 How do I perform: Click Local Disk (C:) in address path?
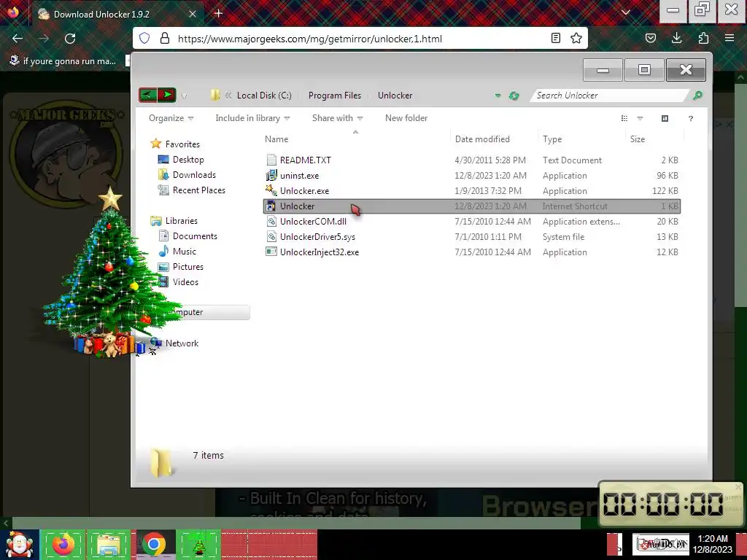coord(264,96)
